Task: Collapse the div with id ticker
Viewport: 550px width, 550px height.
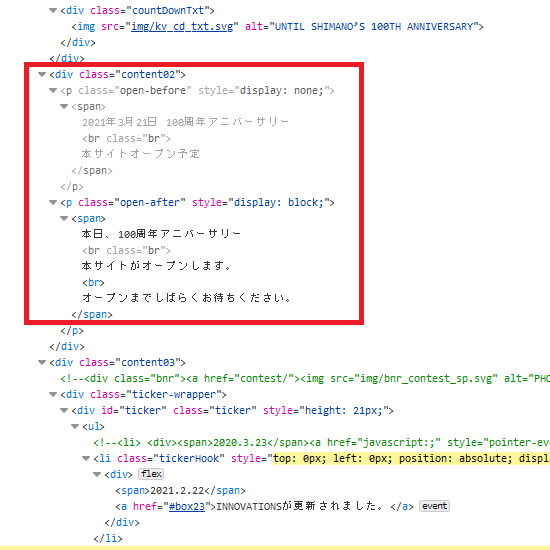Action: (64, 410)
